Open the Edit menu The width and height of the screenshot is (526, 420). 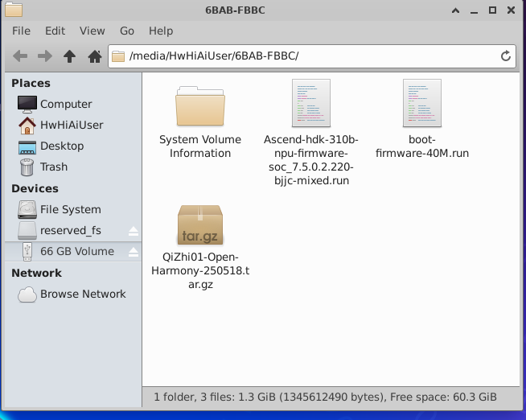point(55,31)
